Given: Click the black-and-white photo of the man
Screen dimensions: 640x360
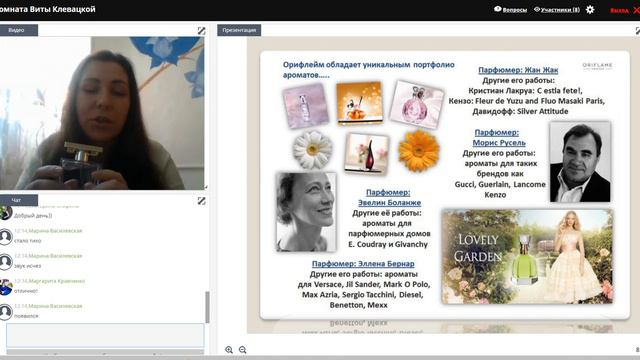Looking at the screenshot, I should click(x=580, y=162).
